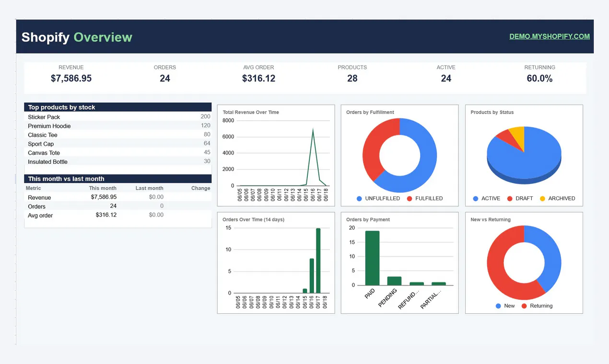Click the Change column header

pos(200,188)
